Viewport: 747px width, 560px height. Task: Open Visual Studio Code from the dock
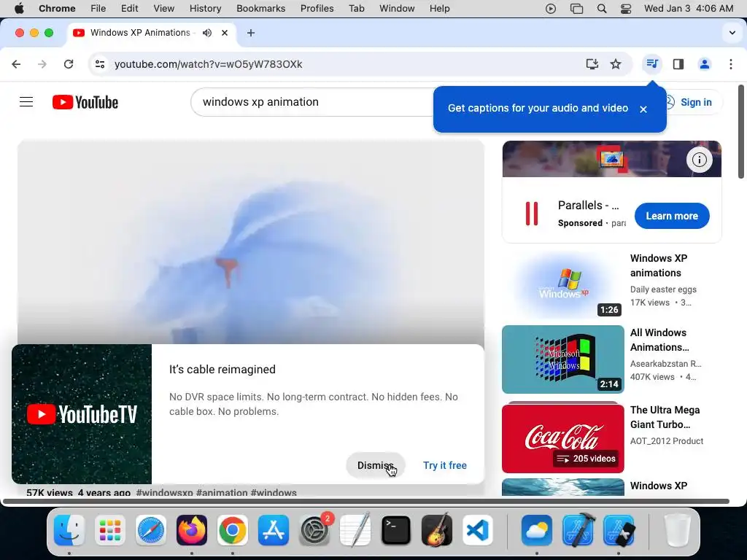(477, 529)
